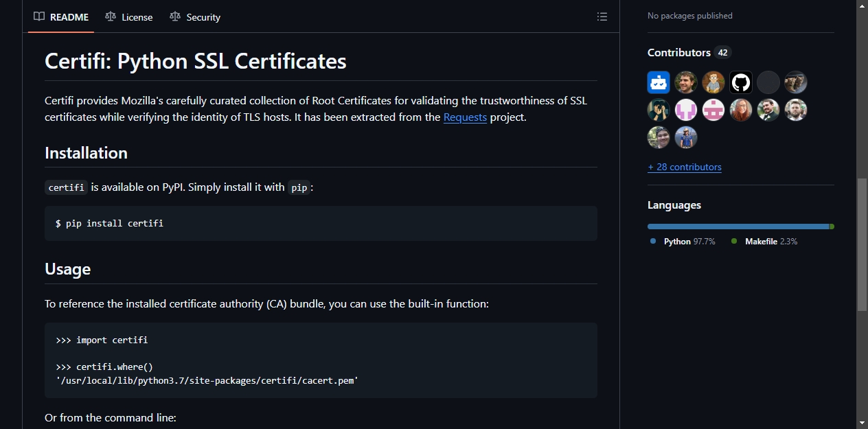Open the README outline list icon

coord(602,16)
